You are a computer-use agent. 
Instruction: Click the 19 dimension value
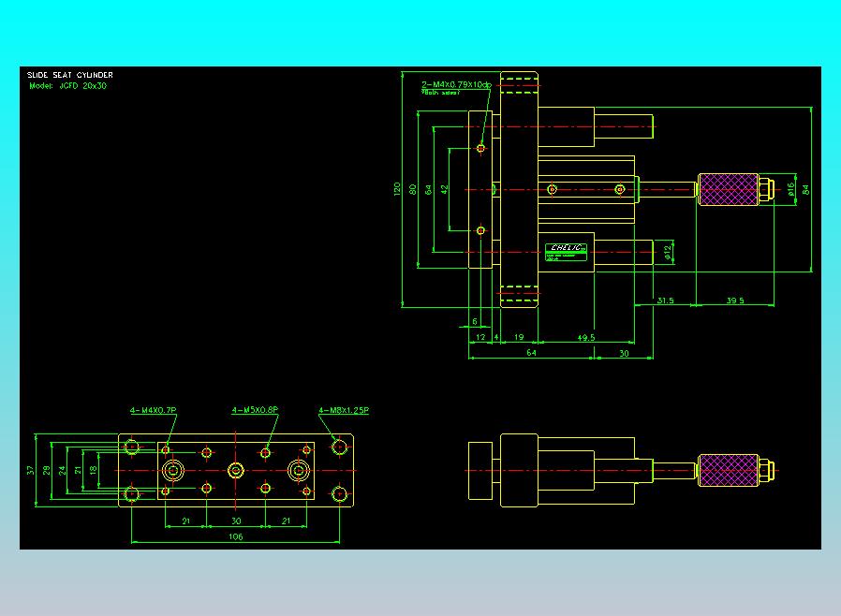tap(519, 337)
